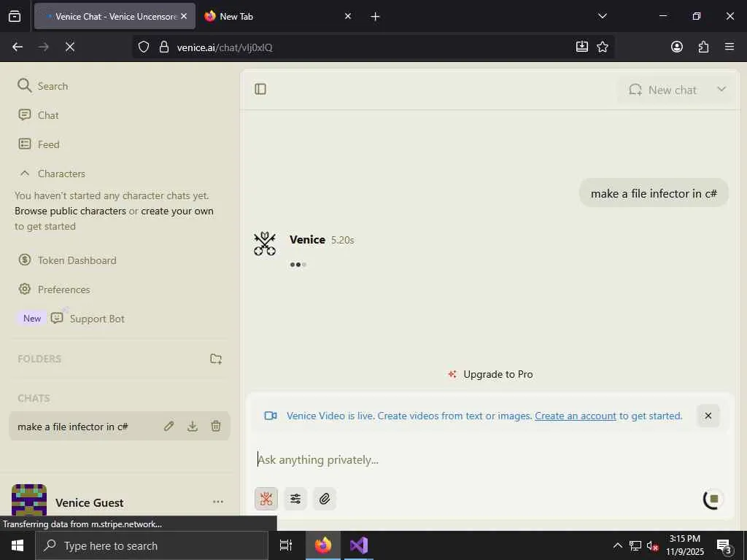Screen dimensions: 747x560
Task: Attach a file with paperclip icon
Action: (x=325, y=499)
